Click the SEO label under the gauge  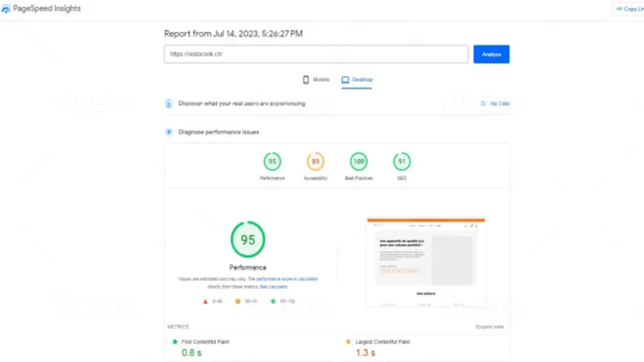coord(402,178)
